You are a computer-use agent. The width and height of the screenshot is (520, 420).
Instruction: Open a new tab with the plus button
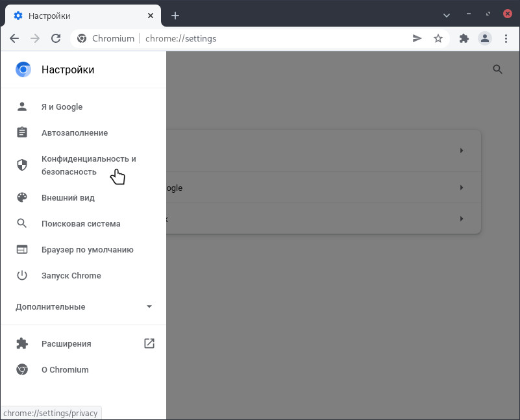(x=175, y=16)
